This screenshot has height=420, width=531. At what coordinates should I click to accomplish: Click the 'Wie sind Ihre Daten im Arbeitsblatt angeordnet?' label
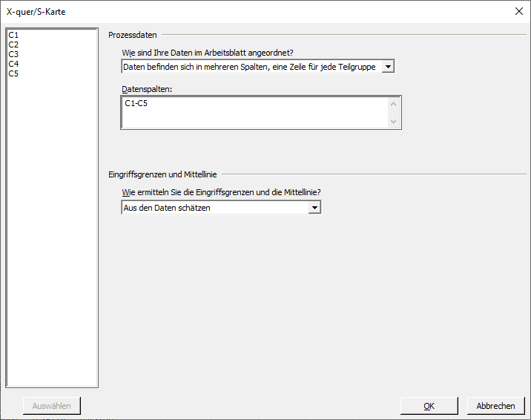208,53
